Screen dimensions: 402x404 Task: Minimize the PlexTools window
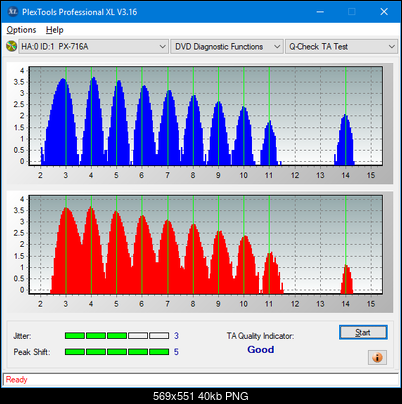coord(320,12)
